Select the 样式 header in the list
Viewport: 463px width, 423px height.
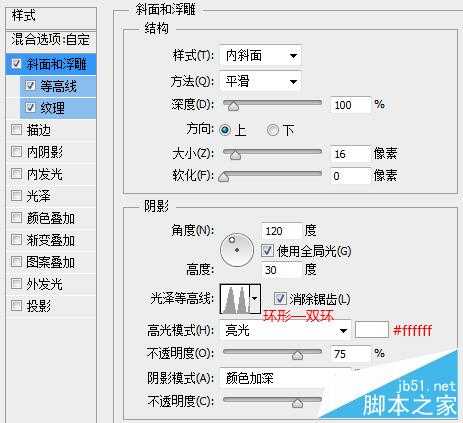coord(51,17)
